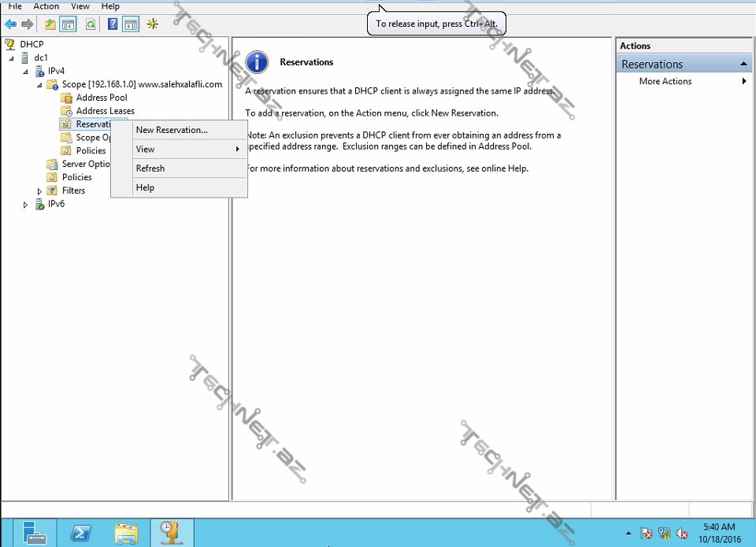Open the Action menu in menu bar

point(46,6)
